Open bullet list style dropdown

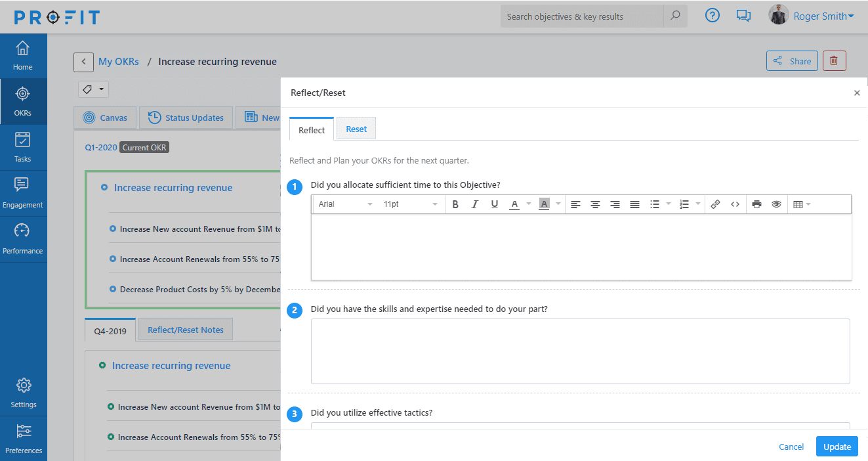[669, 204]
